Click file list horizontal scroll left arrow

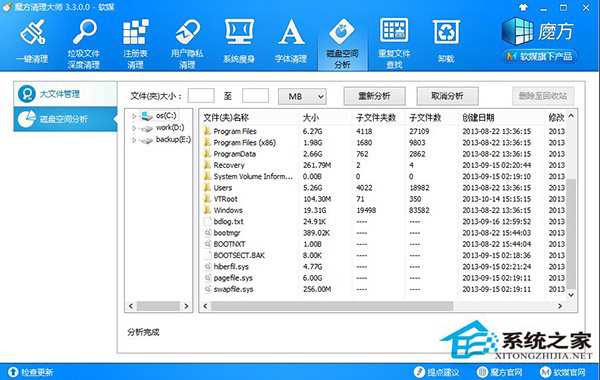click(x=205, y=306)
